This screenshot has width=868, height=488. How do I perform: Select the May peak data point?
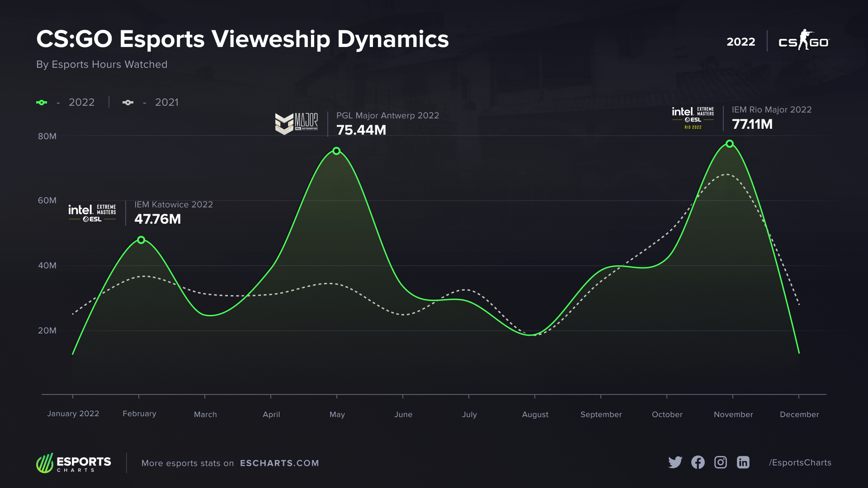336,151
